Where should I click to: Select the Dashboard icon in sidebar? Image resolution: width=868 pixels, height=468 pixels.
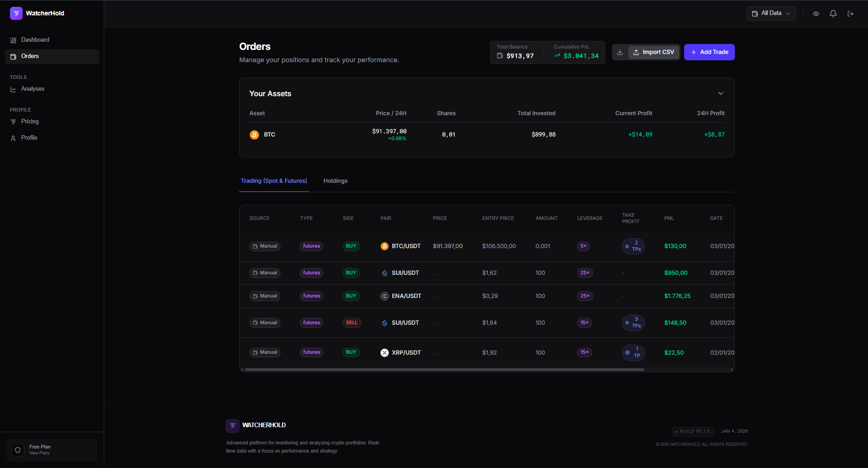pyautogui.click(x=13, y=40)
